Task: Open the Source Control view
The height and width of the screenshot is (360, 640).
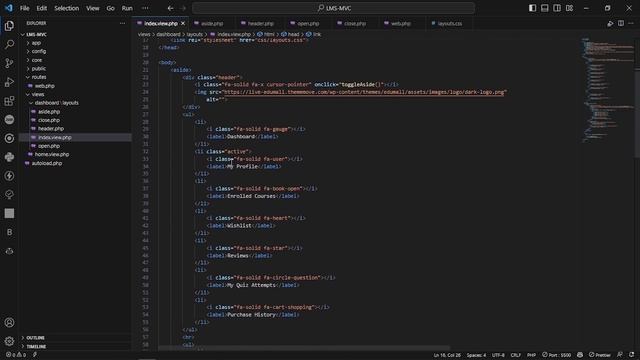Action: 9,63
